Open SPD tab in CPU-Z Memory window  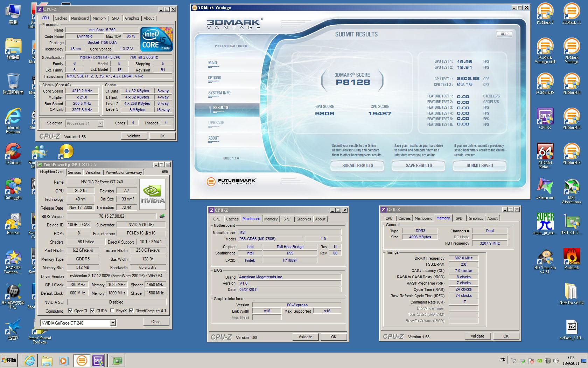point(459,218)
